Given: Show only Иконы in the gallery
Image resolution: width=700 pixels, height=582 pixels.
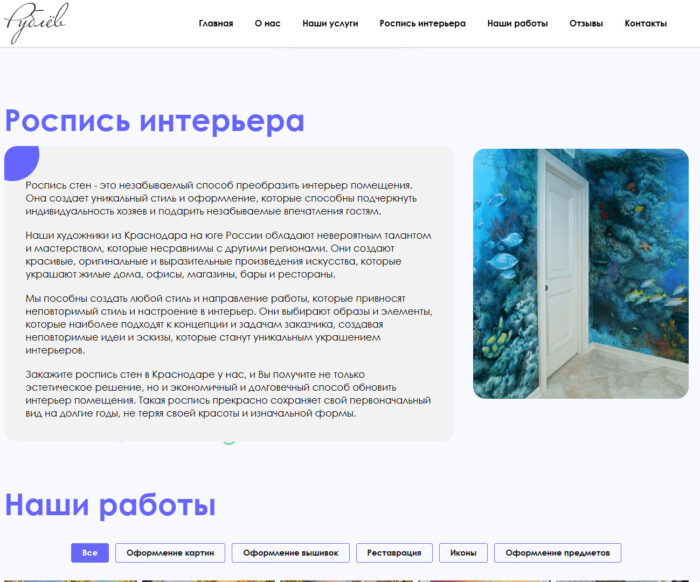Looking at the screenshot, I should tap(463, 553).
